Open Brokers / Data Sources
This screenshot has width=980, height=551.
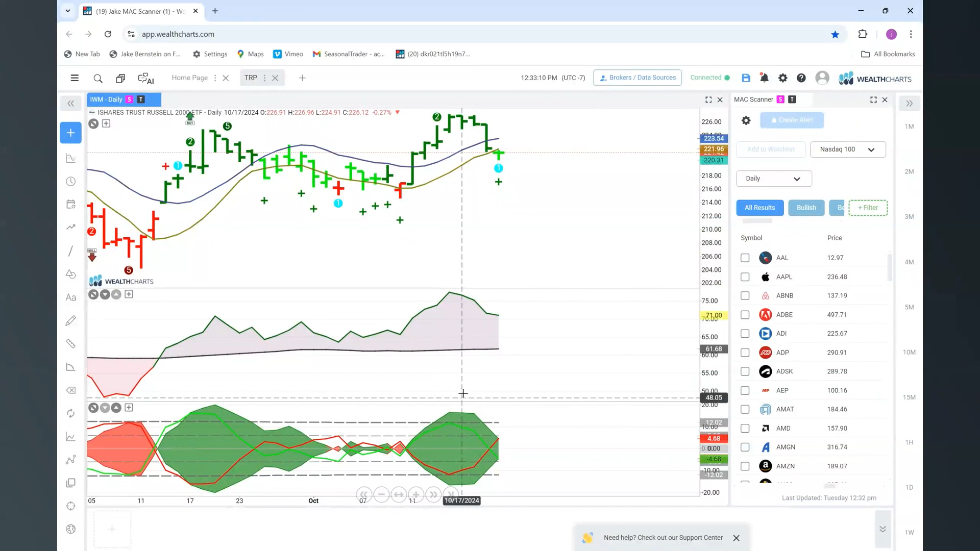(638, 78)
